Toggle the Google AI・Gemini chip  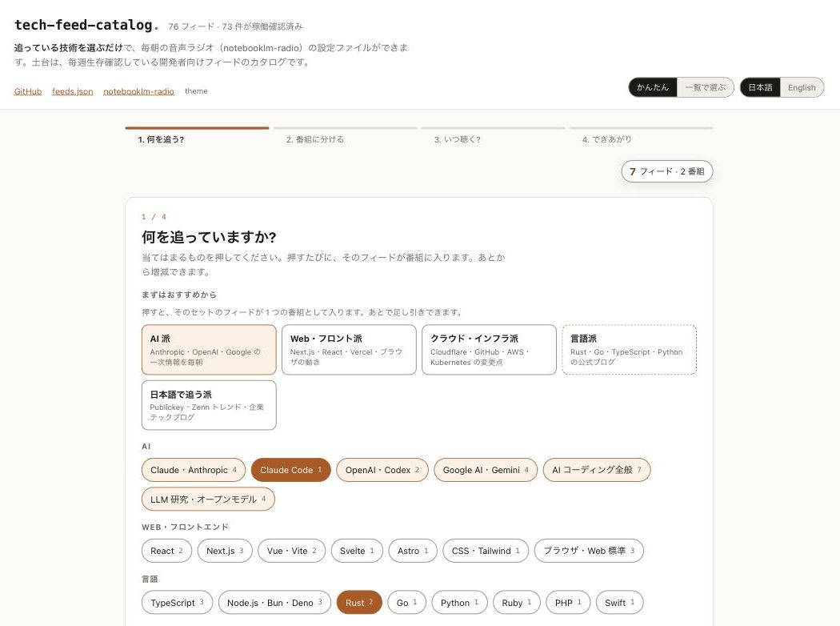(486, 470)
